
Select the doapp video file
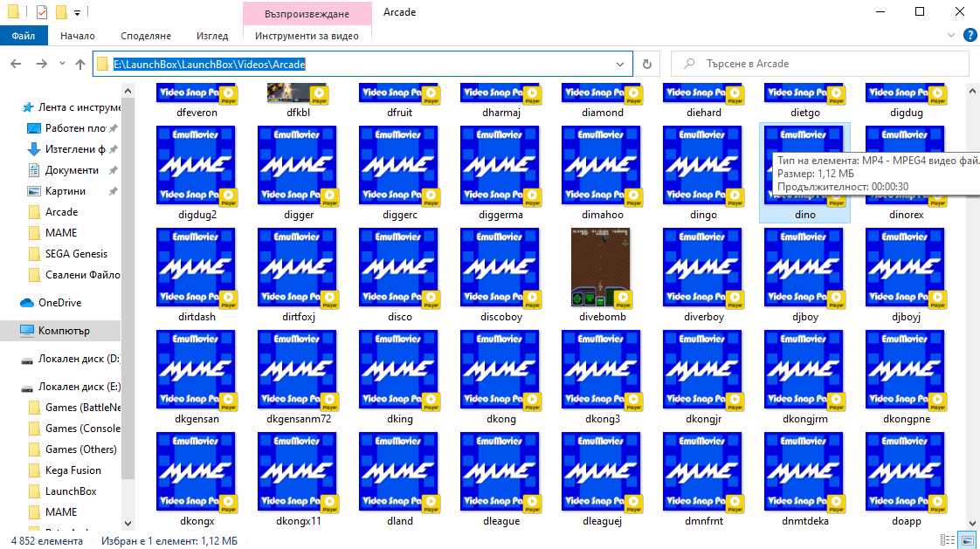906,480
